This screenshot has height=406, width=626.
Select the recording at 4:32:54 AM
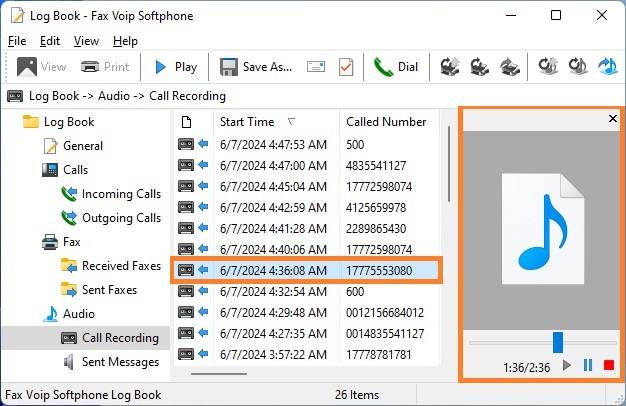click(306, 291)
